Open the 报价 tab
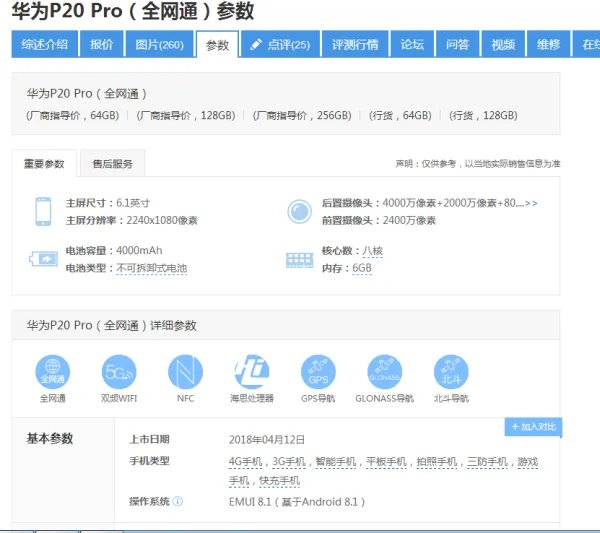 click(101, 44)
